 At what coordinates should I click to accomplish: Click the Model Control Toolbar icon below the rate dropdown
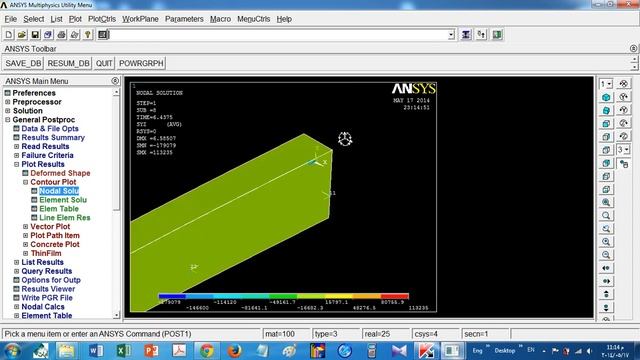624,164
